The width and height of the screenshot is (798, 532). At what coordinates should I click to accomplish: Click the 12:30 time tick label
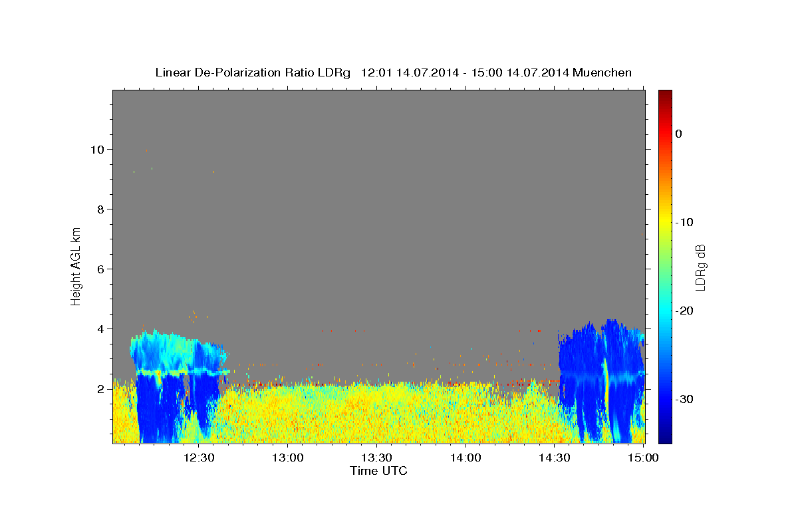pos(198,458)
